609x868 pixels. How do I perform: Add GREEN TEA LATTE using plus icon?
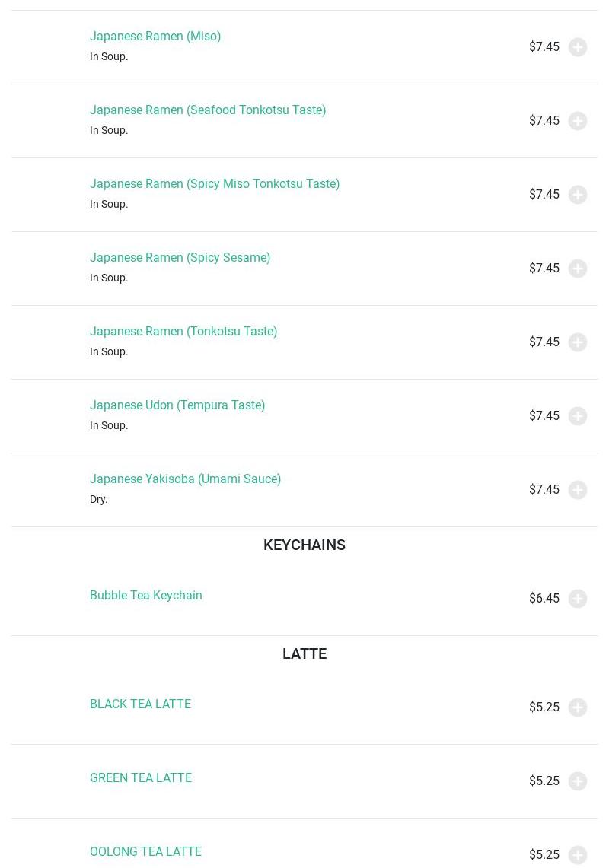point(578,781)
